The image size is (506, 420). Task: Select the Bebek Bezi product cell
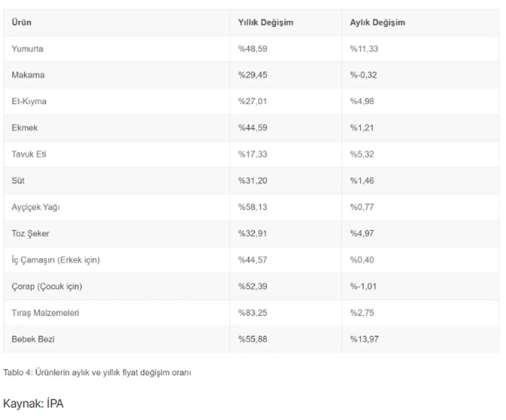pos(33,339)
